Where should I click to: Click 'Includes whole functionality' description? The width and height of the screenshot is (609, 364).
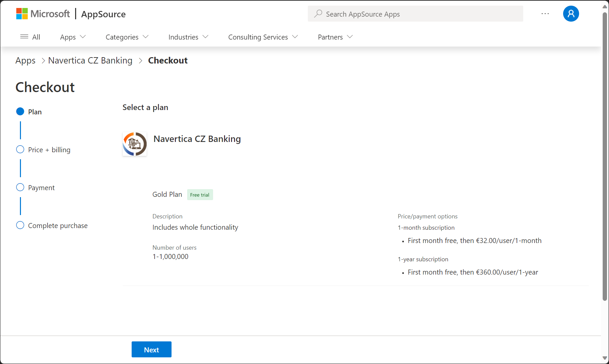tap(195, 227)
